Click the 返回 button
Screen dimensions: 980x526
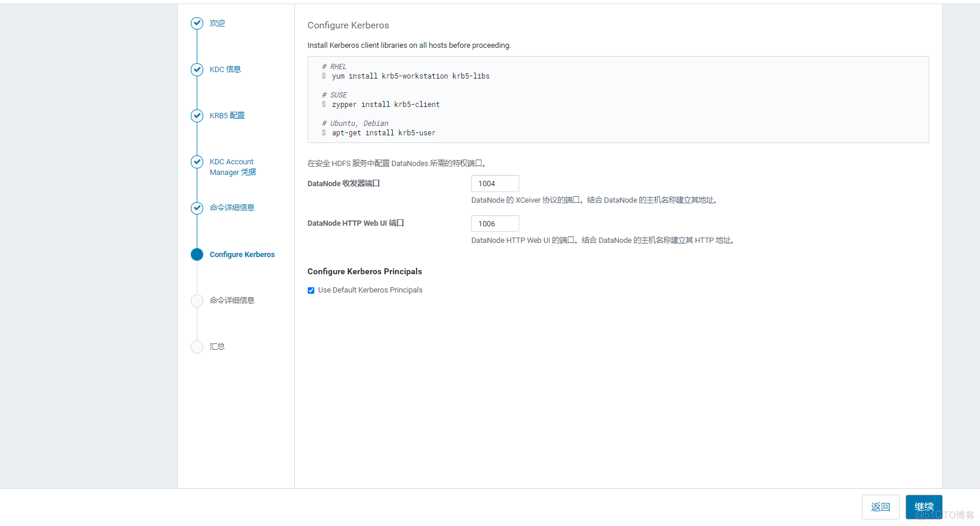pyautogui.click(x=880, y=507)
